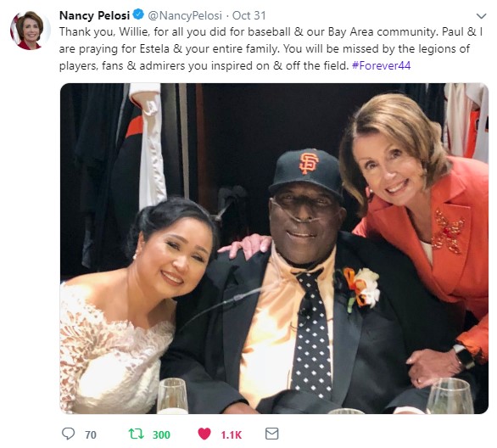The width and height of the screenshot is (497, 448).
Task: Click the retweet count 300
Action: click(x=161, y=434)
